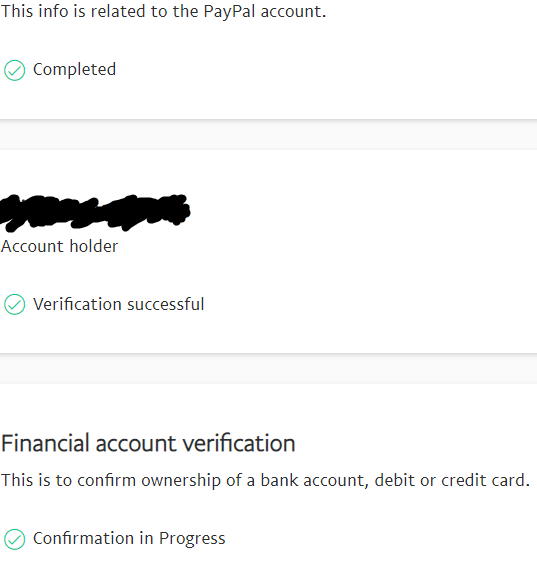
Task: Click the word PayPal in the top sentence
Action: click(229, 11)
